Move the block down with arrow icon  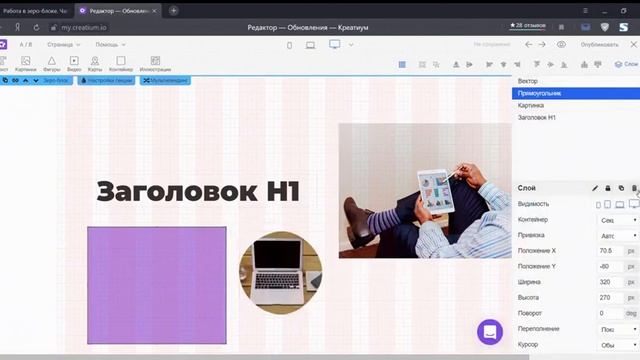pyautogui.click(x=36, y=80)
